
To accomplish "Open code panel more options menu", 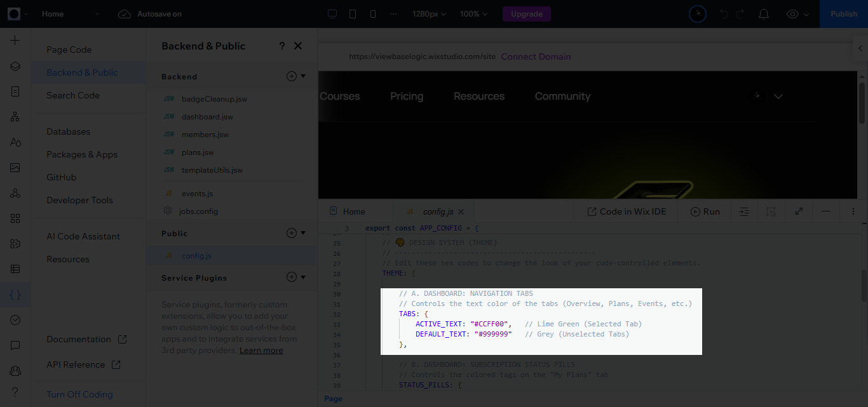I will (x=853, y=211).
